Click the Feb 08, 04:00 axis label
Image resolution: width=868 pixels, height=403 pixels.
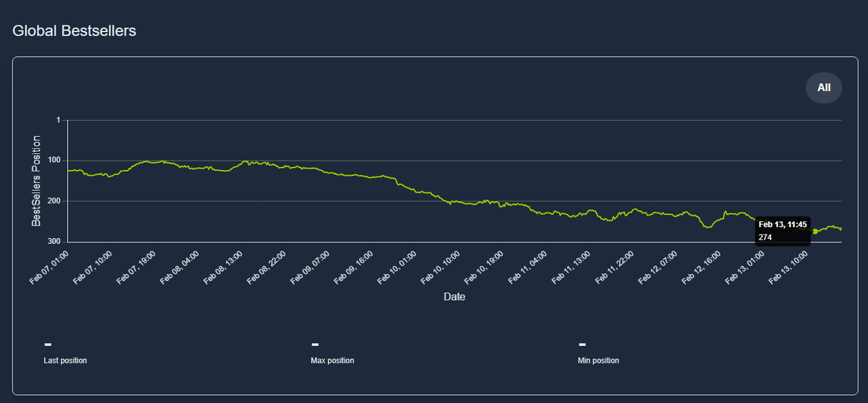179,268
